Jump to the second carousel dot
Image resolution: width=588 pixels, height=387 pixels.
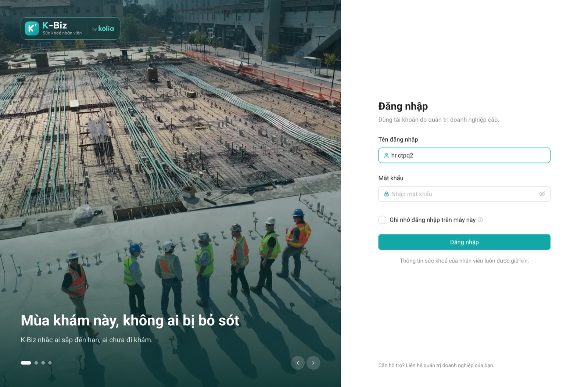(36, 363)
